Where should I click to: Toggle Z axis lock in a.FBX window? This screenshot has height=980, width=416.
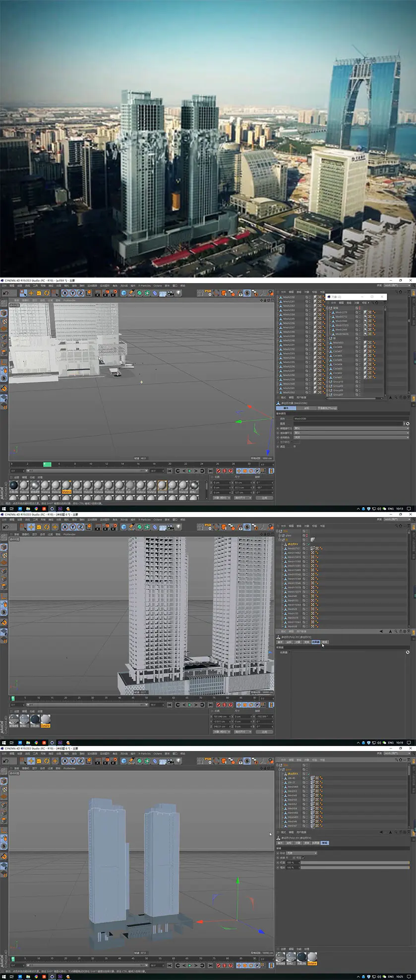point(80,293)
